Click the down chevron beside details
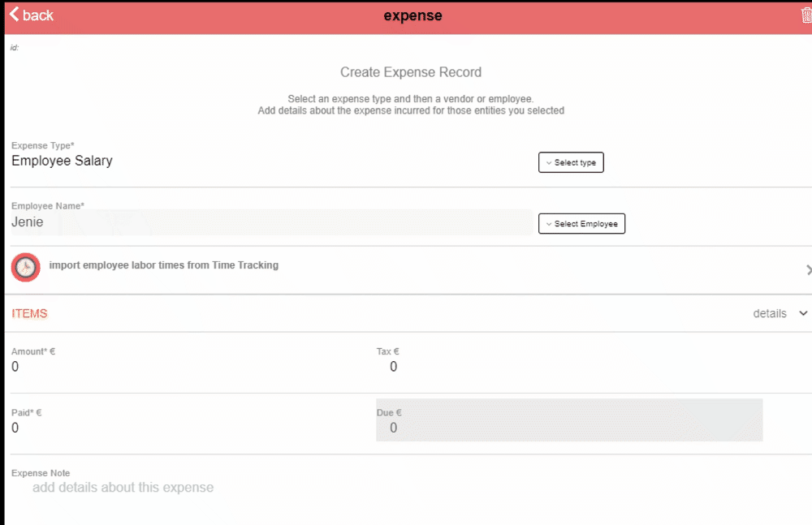The image size is (812, 525). point(804,313)
